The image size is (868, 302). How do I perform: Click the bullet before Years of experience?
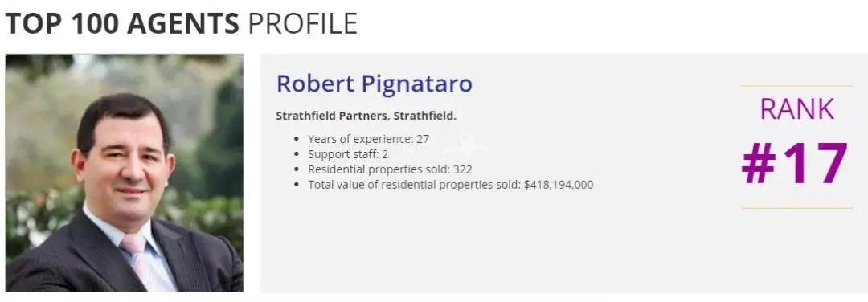click(297, 140)
